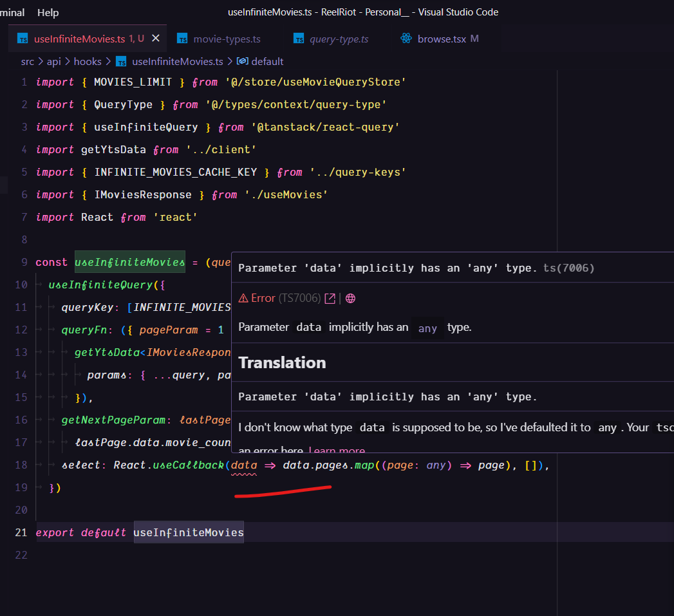Image resolution: width=674 pixels, height=616 pixels.
Task: Click the TypeScript icon on query-type.ts tab
Action: pyautogui.click(x=299, y=39)
